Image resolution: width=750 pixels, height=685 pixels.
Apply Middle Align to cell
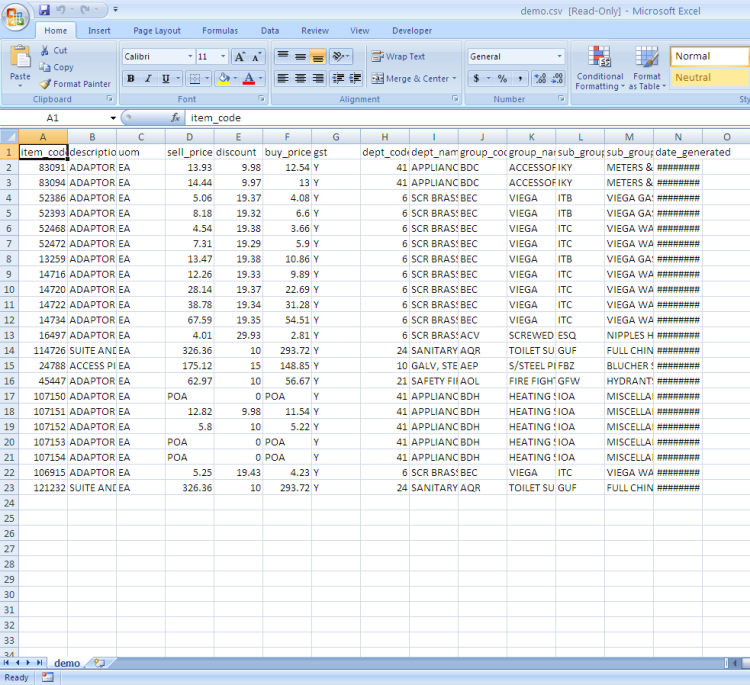[300, 57]
